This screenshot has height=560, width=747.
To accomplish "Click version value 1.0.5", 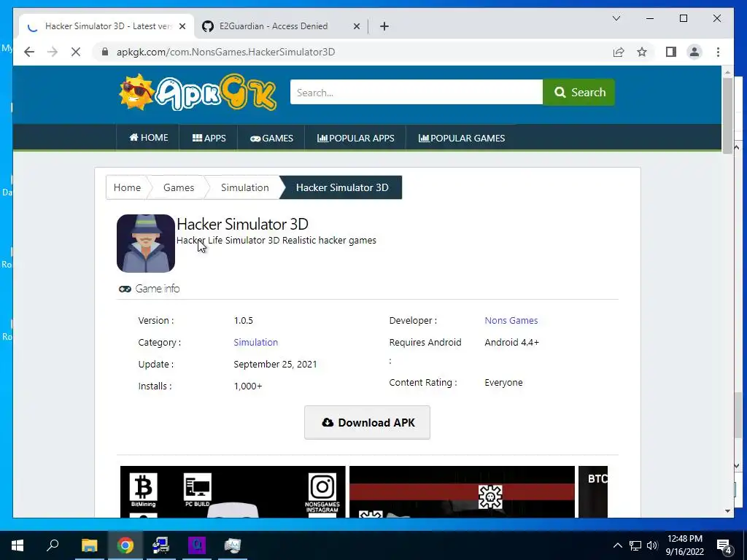I will tap(244, 321).
